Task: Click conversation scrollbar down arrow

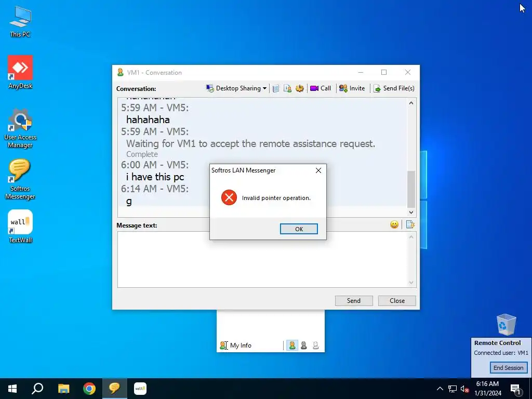Action: point(411,212)
